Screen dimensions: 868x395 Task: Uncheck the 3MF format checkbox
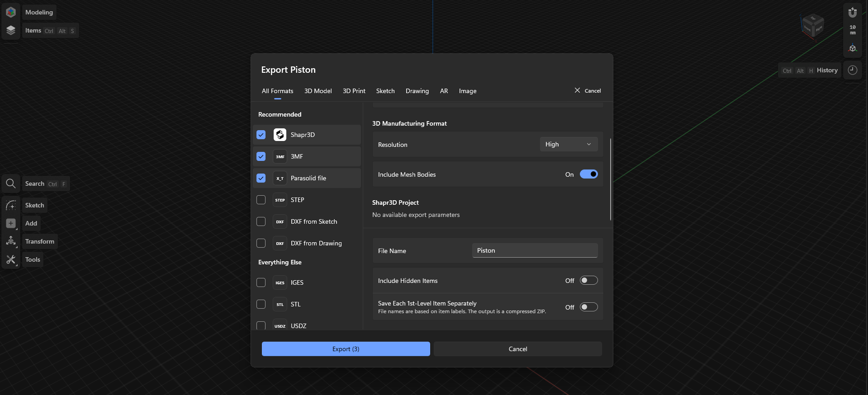point(261,156)
